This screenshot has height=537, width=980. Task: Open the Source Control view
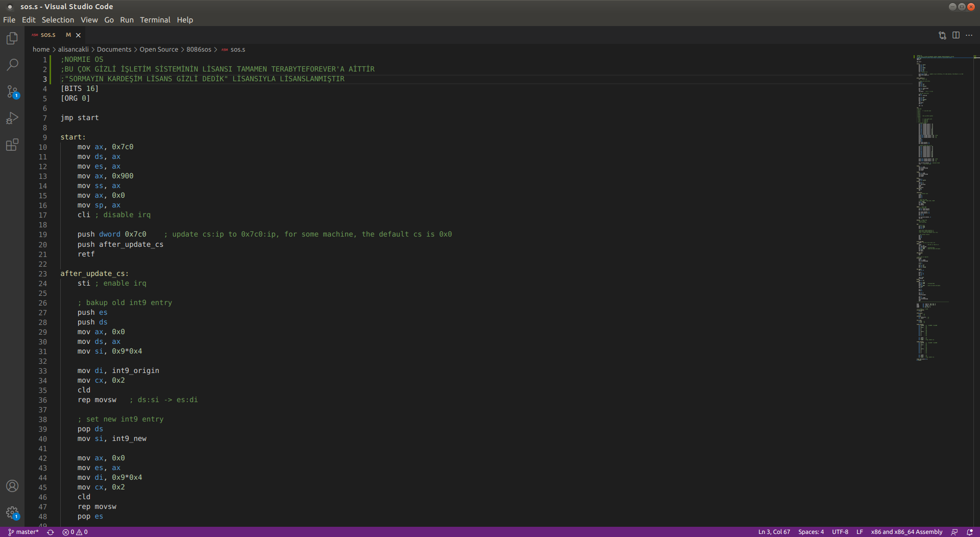click(12, 91)
